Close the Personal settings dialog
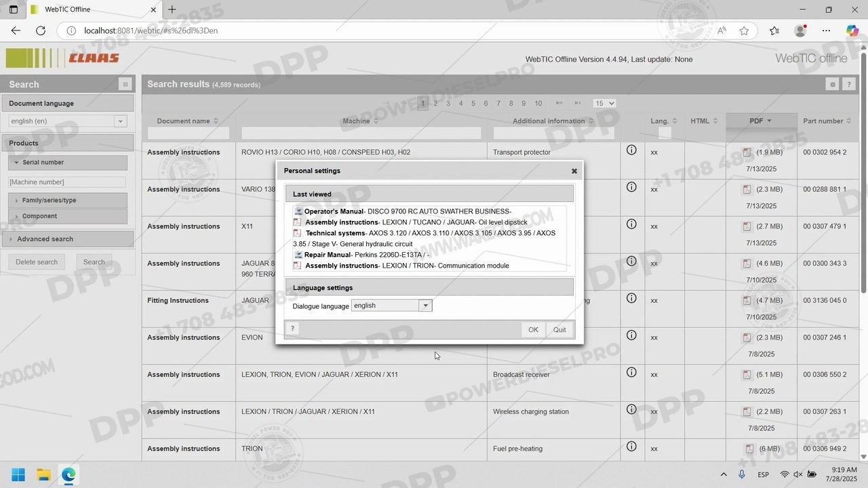Viewport: 868px width, 488px height. (x=574, y=171)
